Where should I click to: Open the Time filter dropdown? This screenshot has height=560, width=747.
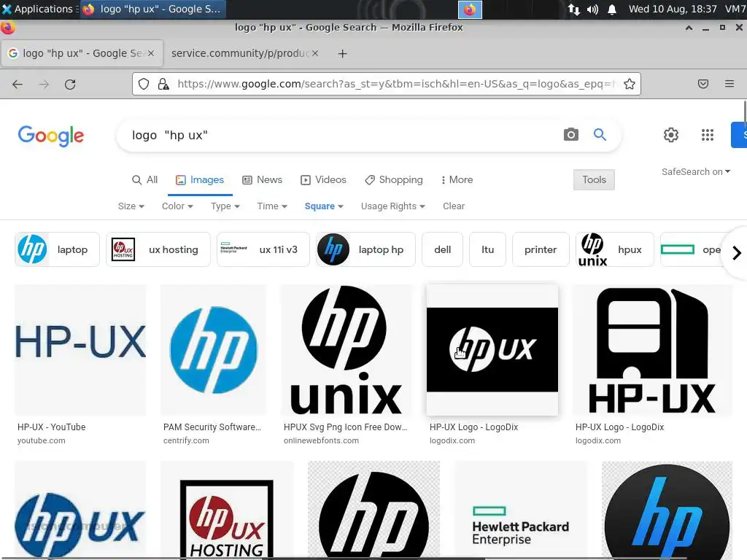pyautogui.click(x=272, y=206)
